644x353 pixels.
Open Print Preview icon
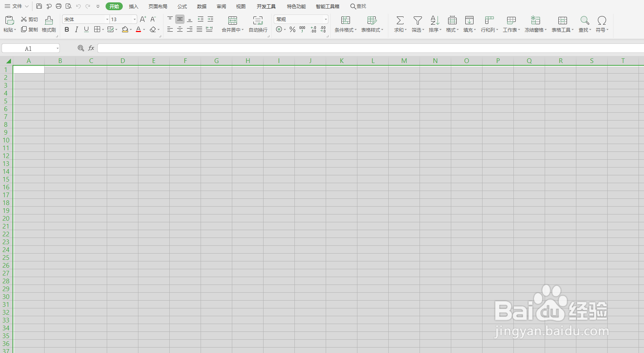pyautogui.click(x=68, y=6)
